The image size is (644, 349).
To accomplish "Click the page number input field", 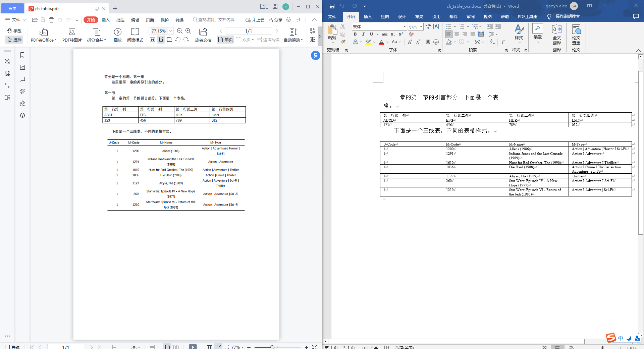I will point(248,31).
